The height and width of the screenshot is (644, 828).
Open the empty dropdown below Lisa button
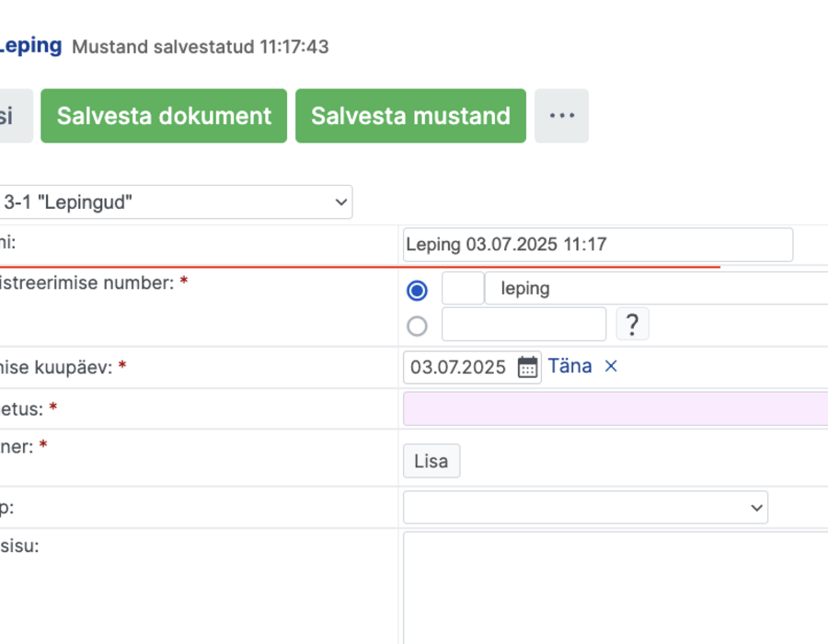(x=585, y=507)
